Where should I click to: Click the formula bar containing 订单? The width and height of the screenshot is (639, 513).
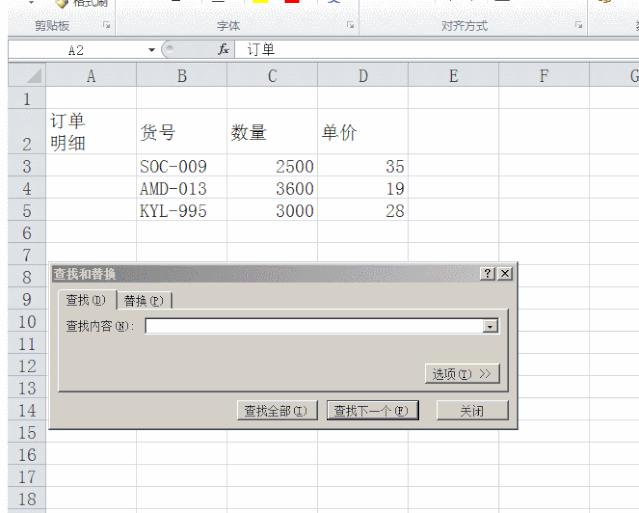436,50
